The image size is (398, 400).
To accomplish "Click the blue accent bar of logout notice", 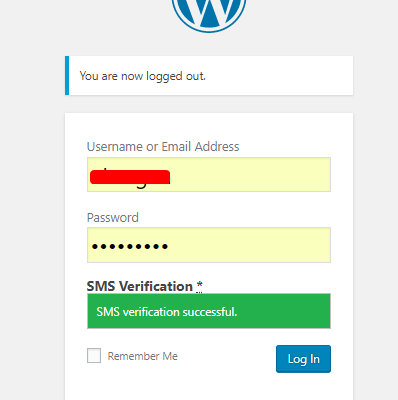I will click(x=67, y=76).
